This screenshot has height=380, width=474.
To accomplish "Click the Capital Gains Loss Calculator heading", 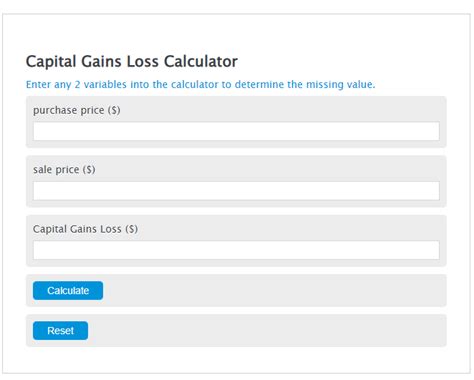I will (x=132, y=62).
